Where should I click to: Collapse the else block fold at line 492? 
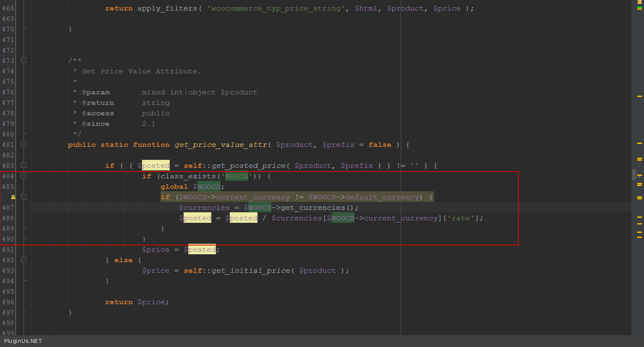(24, 260)
